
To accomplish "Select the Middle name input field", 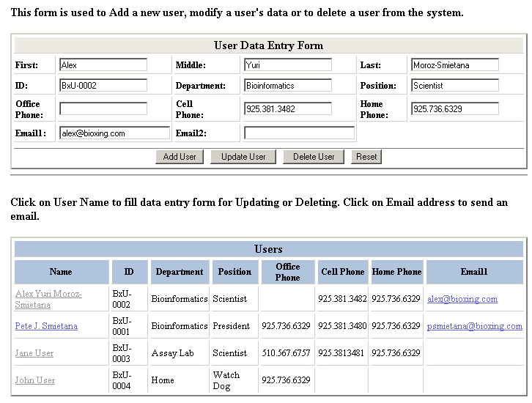I will (287, 65).
